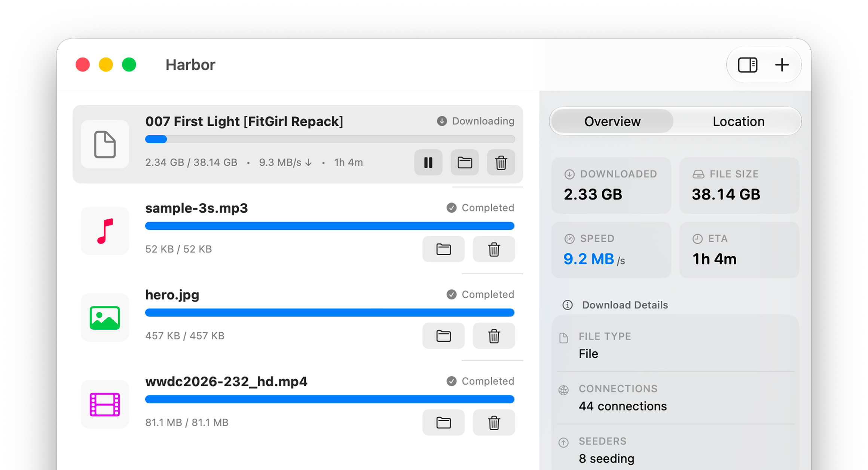Switch to the Overview tab
The image size is (868, 470).
tap(612, 121)
